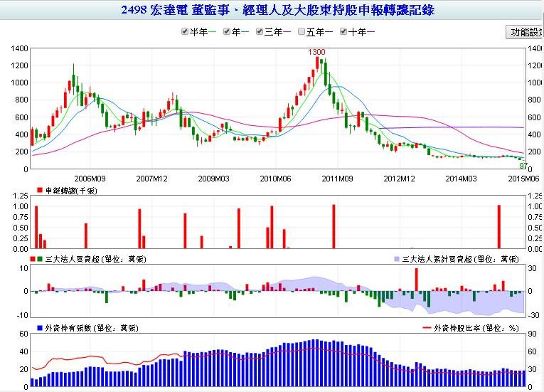Screen dimensions: 544x392
Task: Click the 2015M06 date axis label
Action: [523, 179]
